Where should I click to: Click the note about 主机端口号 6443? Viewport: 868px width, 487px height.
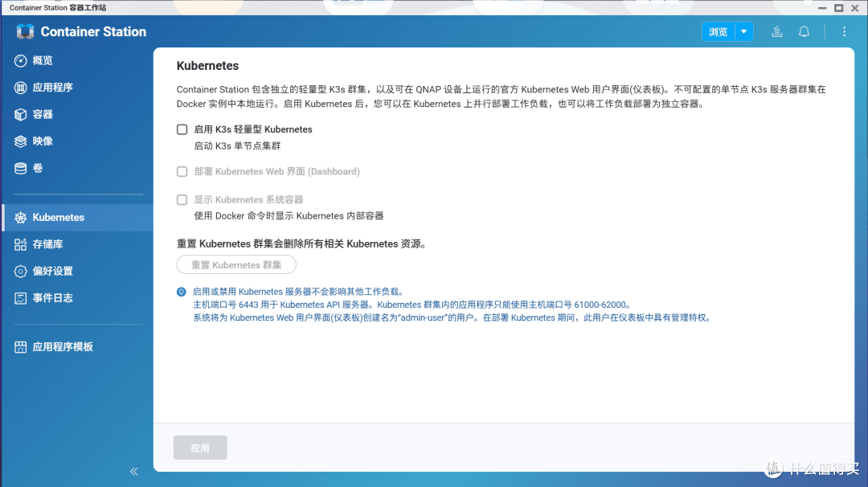pyautogui.click(x=412, y=305)
